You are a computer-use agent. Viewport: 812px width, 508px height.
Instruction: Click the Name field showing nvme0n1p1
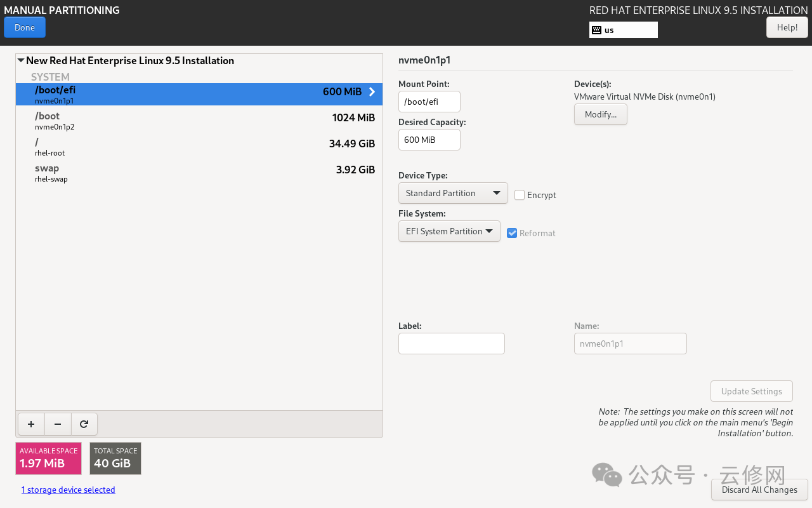tap(631, 344)
